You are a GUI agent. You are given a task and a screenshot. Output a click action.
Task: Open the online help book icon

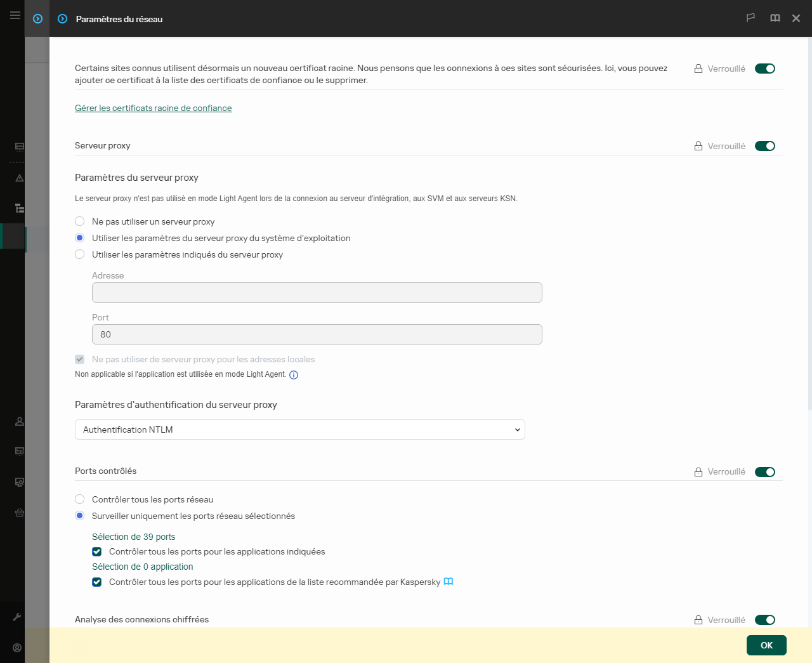click(775, 18)
